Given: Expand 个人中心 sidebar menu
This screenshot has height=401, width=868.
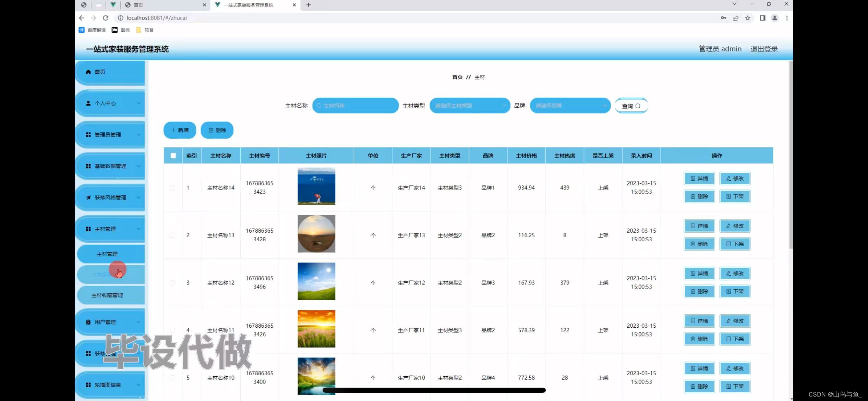Looking at the screenshot, I should tap(110, 103).
